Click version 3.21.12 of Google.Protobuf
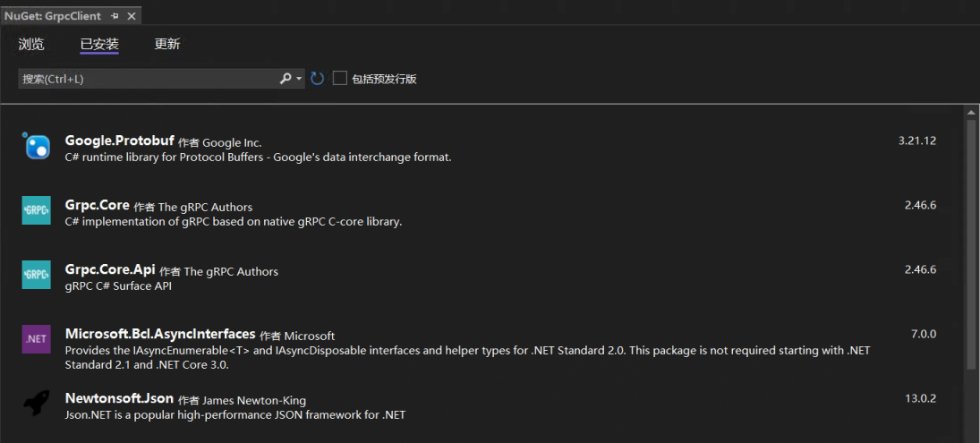This screenshot has width=980, height=443. click(916, 141)
